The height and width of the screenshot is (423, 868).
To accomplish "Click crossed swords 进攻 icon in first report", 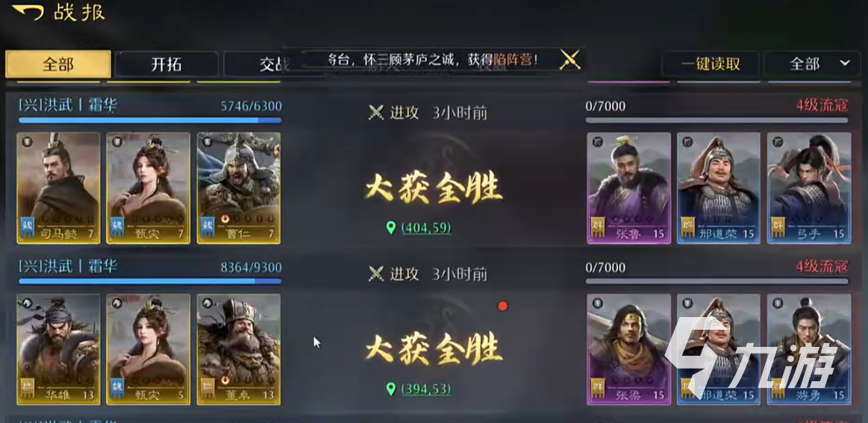I will click(x=376, y=113).
